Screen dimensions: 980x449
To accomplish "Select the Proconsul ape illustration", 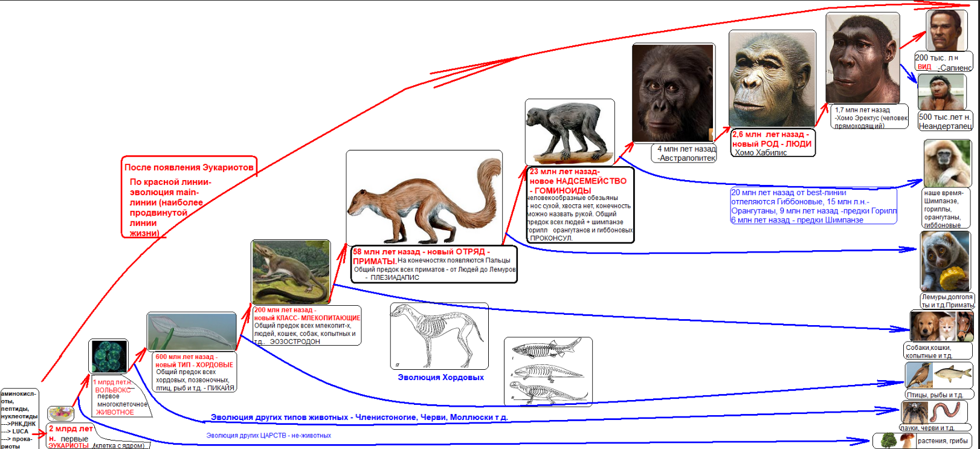I will 569,132.
